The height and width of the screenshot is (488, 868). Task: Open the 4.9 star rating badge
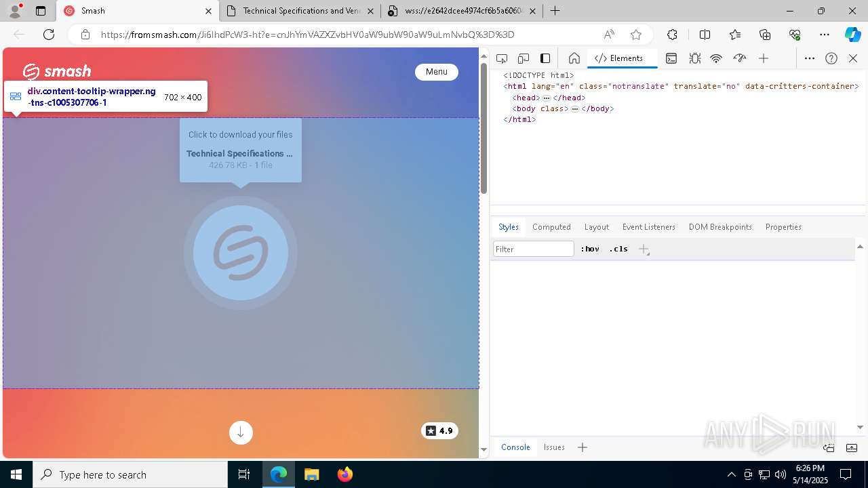click(x=440, y=431)
